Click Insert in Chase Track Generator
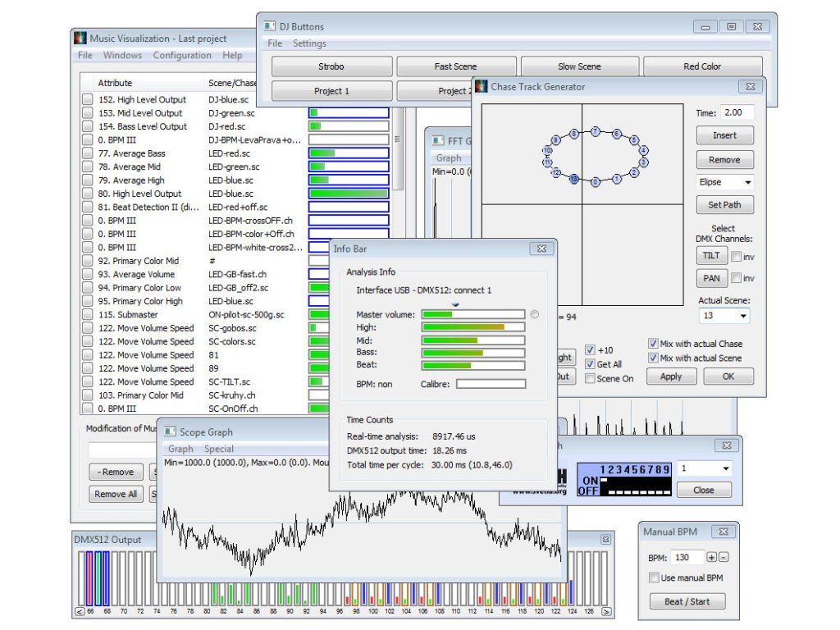 [x=725, y=135]
